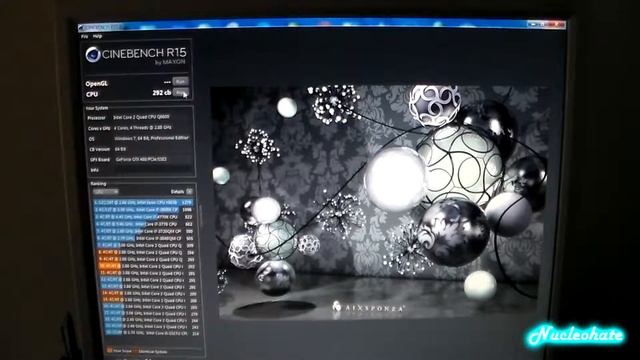
Task: Open the Help menu
Action: click(97, 36)
